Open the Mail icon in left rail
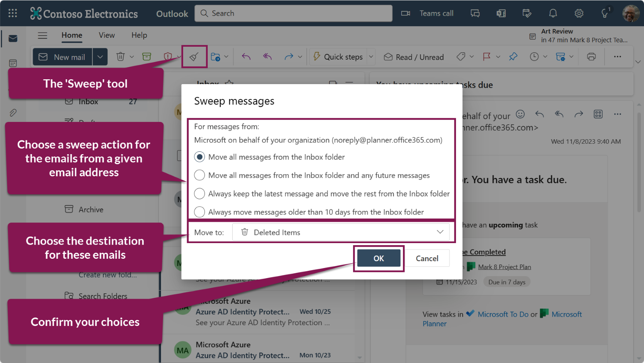The image size is (644, 363). [13, 38]
